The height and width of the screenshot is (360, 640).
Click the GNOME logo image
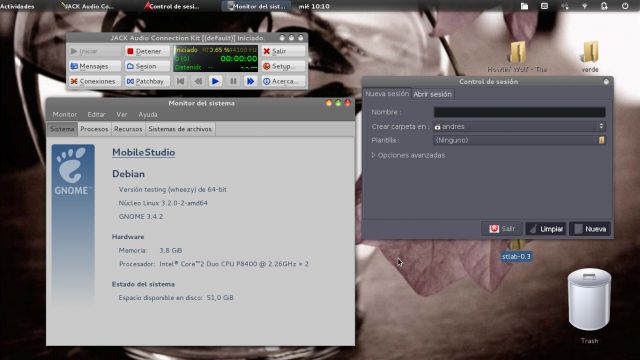[x=73, y=171]
